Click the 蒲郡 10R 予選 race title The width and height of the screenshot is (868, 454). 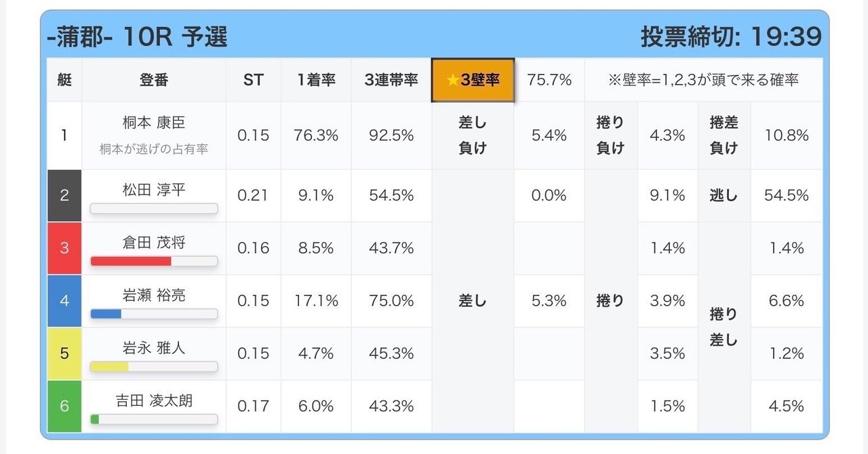[137, 37]
